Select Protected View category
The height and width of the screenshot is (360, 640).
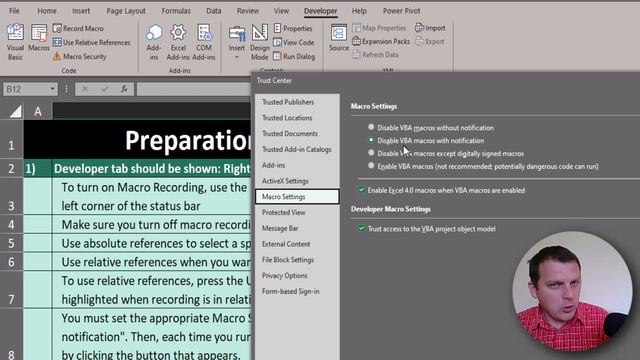pos(297,213)
